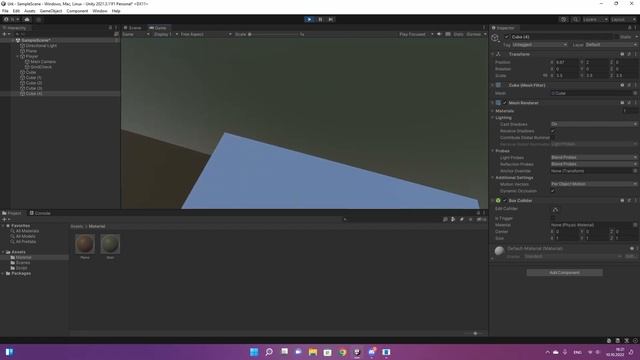Open the Play Focused dropdown
The width and height of the screenshot is (640, 360).
[x=416, y=34]
